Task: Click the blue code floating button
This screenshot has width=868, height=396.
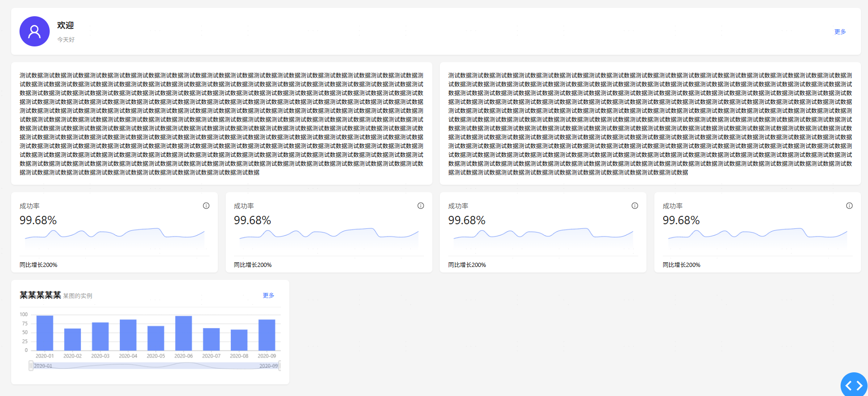Action: [854, 385]
